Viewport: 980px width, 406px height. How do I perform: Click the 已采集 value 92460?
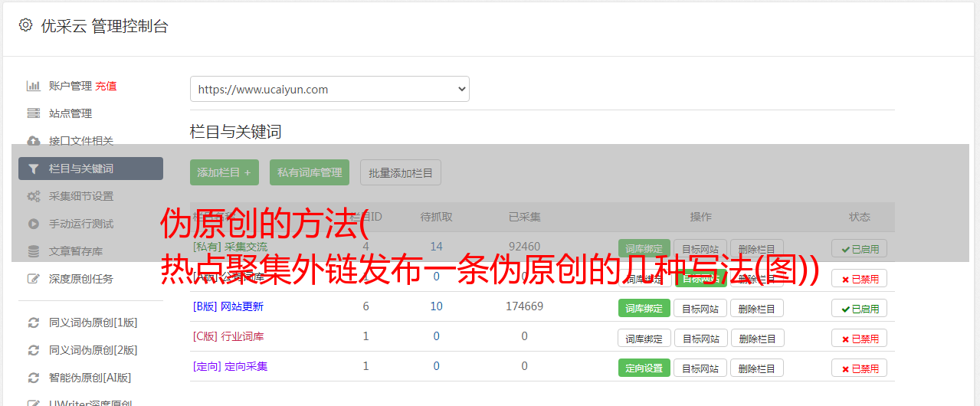pos(525,247)
